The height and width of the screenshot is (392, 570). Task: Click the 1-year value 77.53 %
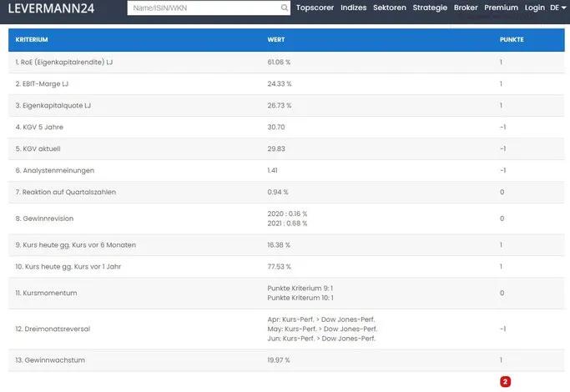[x=280, y=267]
